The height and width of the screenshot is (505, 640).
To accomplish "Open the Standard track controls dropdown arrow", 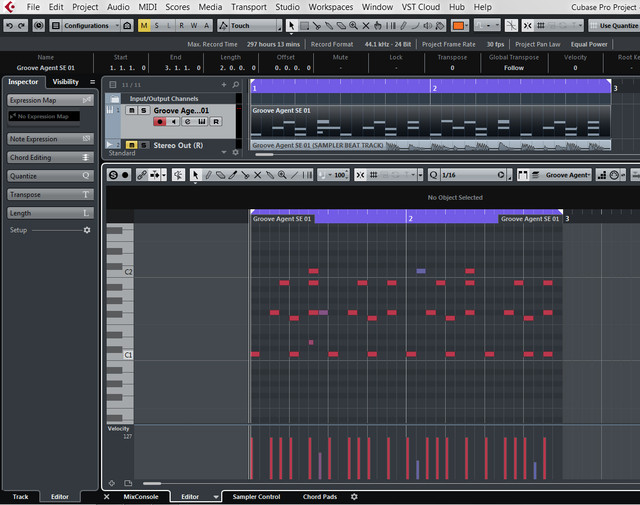I will 224,153.
